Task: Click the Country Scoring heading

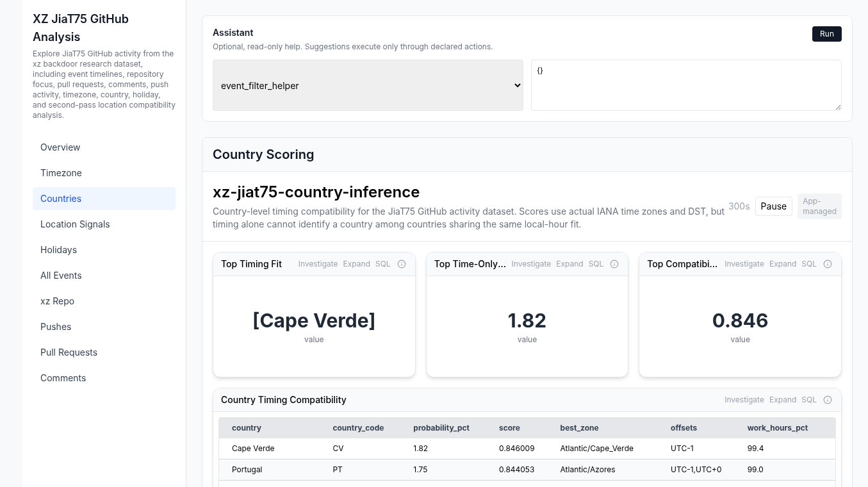Action: (x=263, y=154)
